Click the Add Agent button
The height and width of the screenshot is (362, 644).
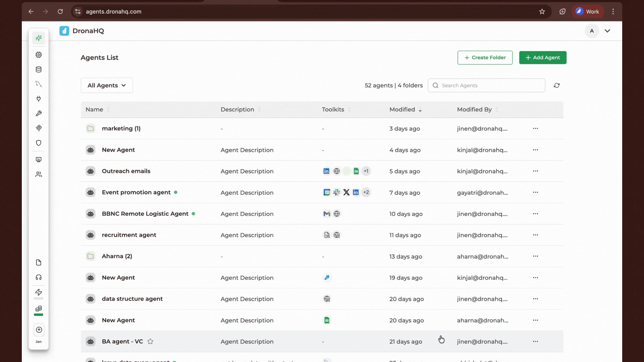542,58
